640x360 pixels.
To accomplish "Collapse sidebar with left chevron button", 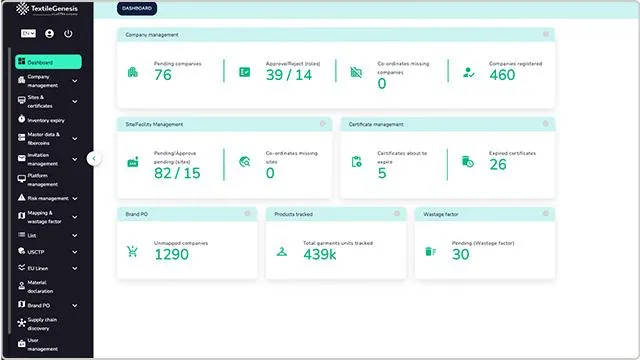I will click(x=94, y=158).
